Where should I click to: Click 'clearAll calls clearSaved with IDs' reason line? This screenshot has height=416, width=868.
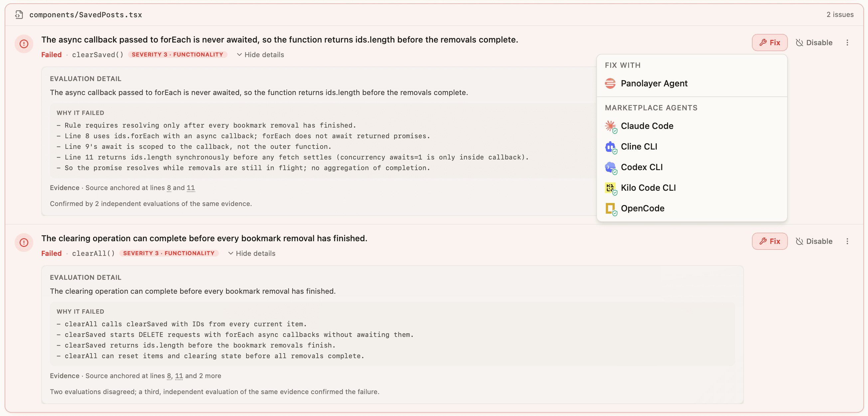[x=182, y=324]
